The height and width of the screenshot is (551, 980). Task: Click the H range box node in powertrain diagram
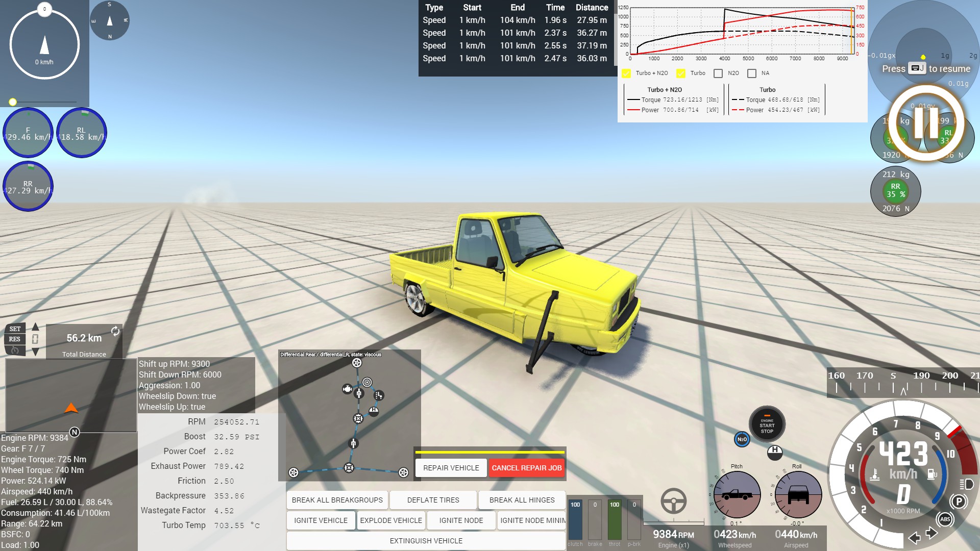(x=374, y=411)
